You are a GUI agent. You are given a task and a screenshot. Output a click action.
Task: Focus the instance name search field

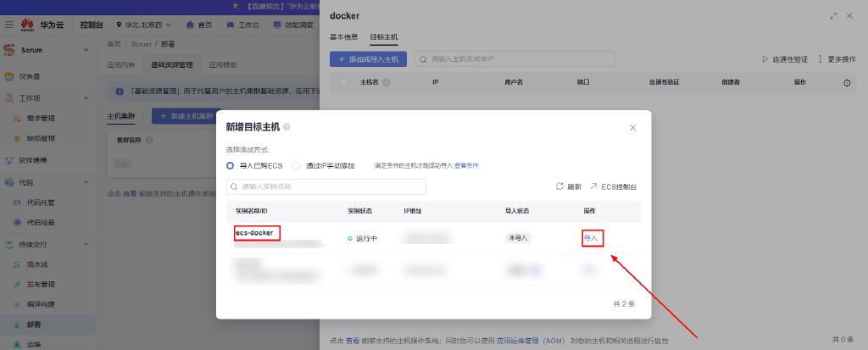(326, 186)
